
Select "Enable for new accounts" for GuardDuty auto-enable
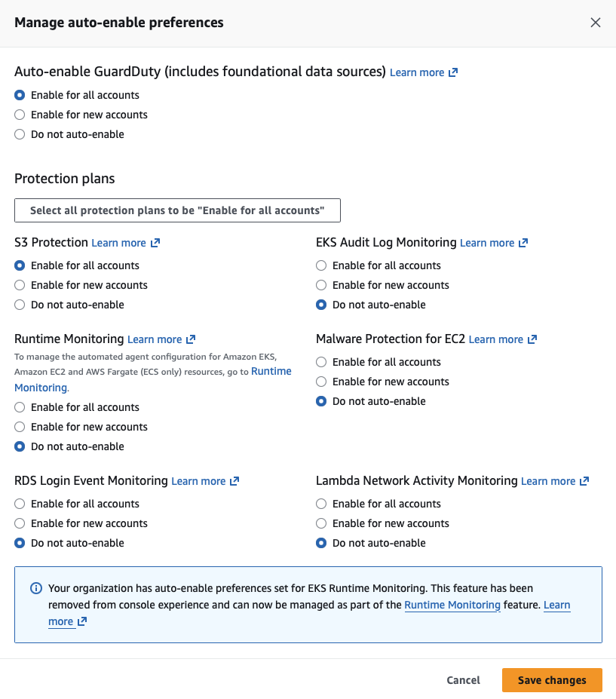20,115
